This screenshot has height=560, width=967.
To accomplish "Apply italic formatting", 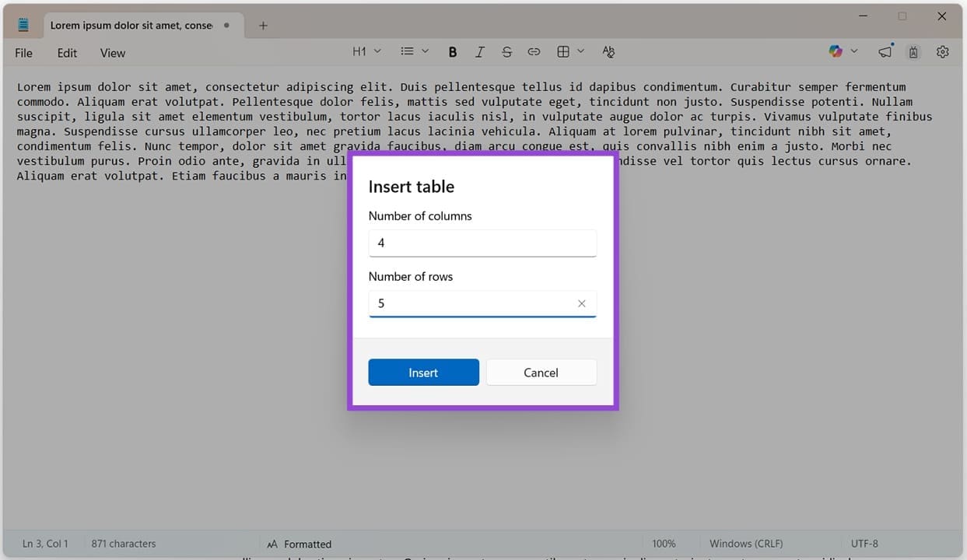I will coord(480,51).
